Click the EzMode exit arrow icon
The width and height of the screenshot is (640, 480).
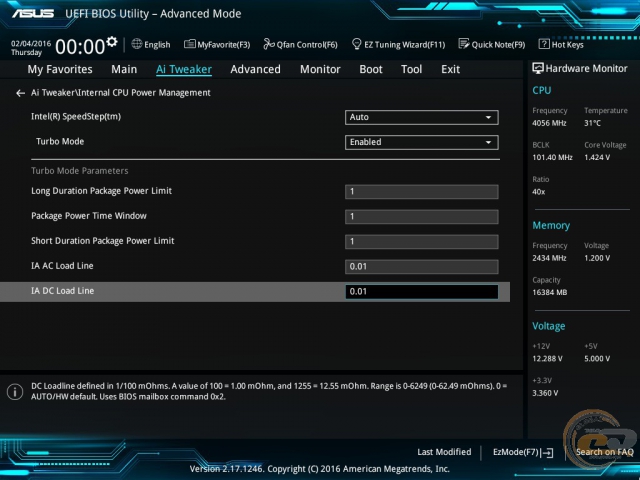pyautogui.click(x=547, y=452)
